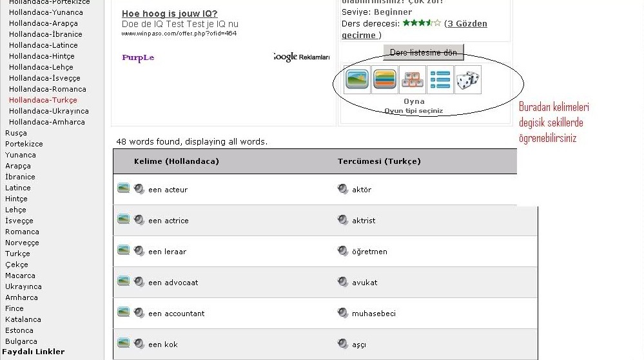Open the 'Hoe hoog is jouw IQ?' ad link

coord(170,14)
